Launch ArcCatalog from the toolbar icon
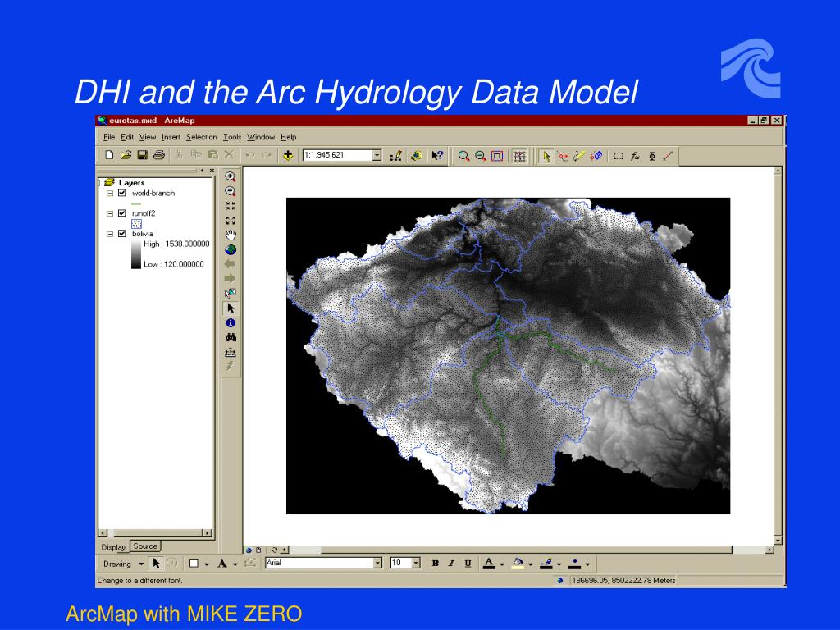Viewport: 840px width, 630px height. click(x=416, y=155)
